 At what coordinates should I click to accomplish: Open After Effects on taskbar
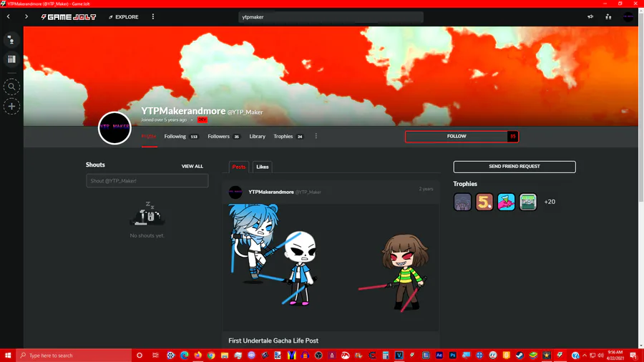[x=439, y=356]
